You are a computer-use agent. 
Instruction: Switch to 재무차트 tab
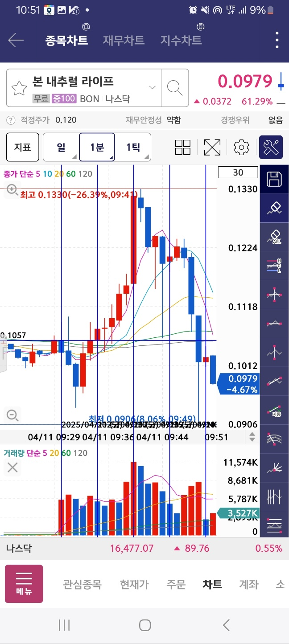[x=124, y=41]
